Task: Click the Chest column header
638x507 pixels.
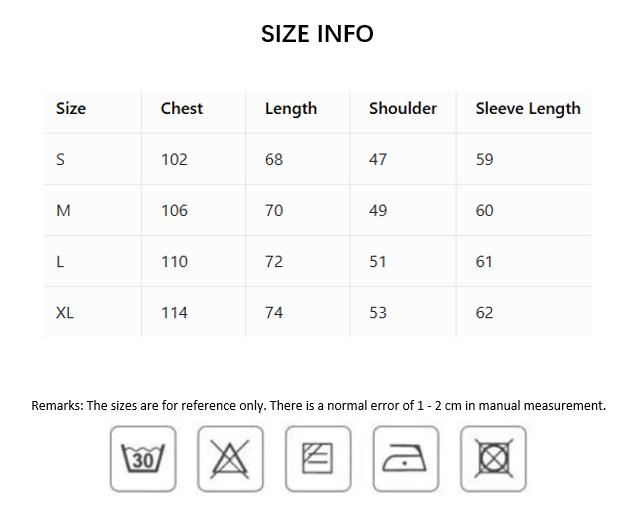Action: tap(182, 108)
